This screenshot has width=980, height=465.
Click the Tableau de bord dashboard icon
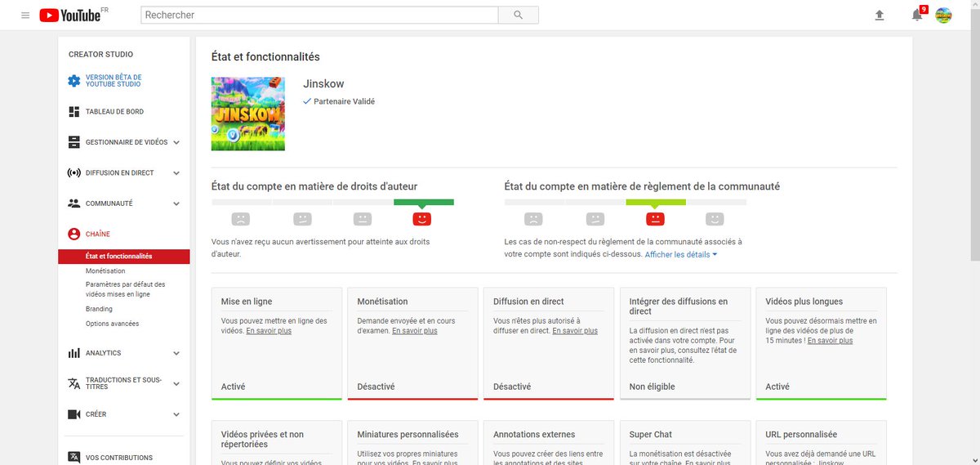(x=73, y=111)
